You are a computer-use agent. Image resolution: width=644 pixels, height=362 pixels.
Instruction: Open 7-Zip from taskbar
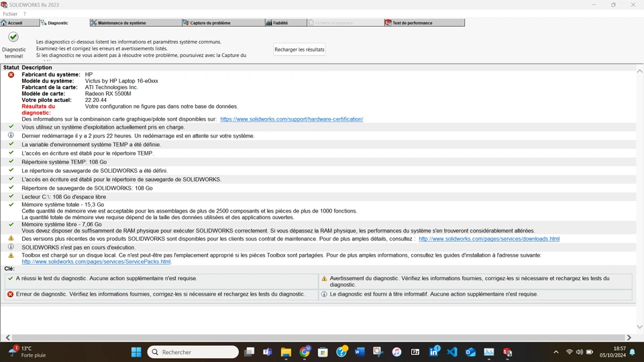pos(415,352)
